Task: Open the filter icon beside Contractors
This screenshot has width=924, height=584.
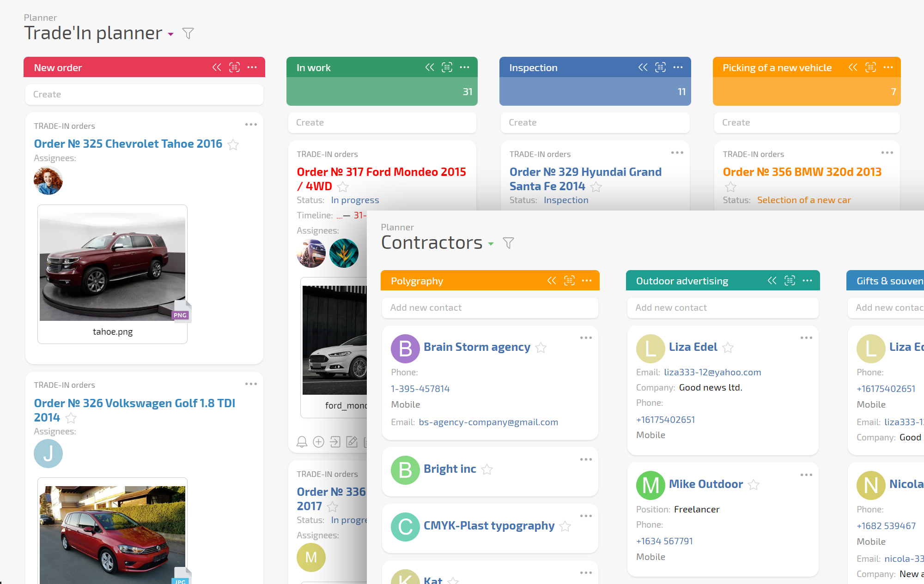Action: (508, 243)
